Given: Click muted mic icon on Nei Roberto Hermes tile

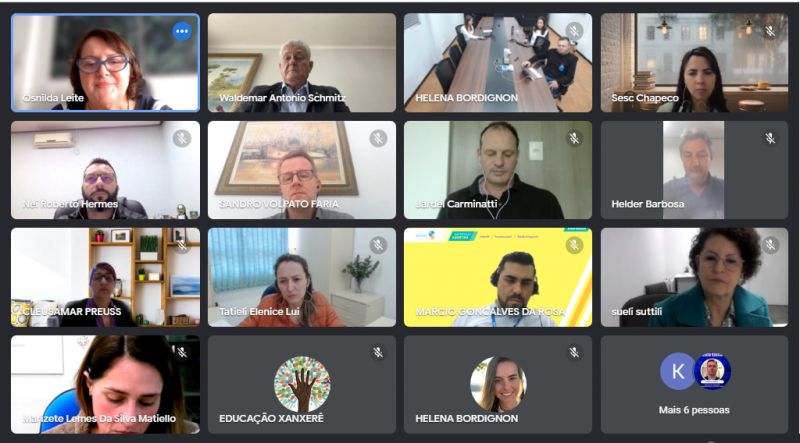Looking at the screenshot, I should pos(182,138).
